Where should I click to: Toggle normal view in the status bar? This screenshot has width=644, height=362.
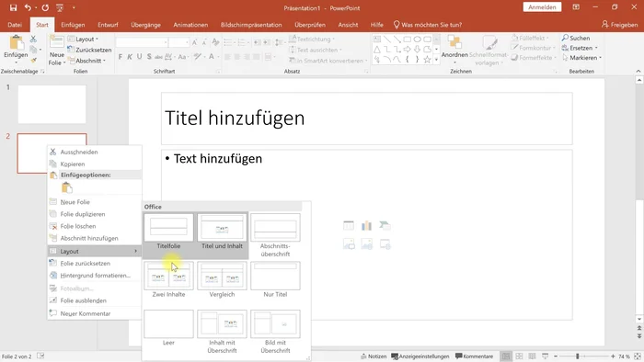(x=506, y=356)
